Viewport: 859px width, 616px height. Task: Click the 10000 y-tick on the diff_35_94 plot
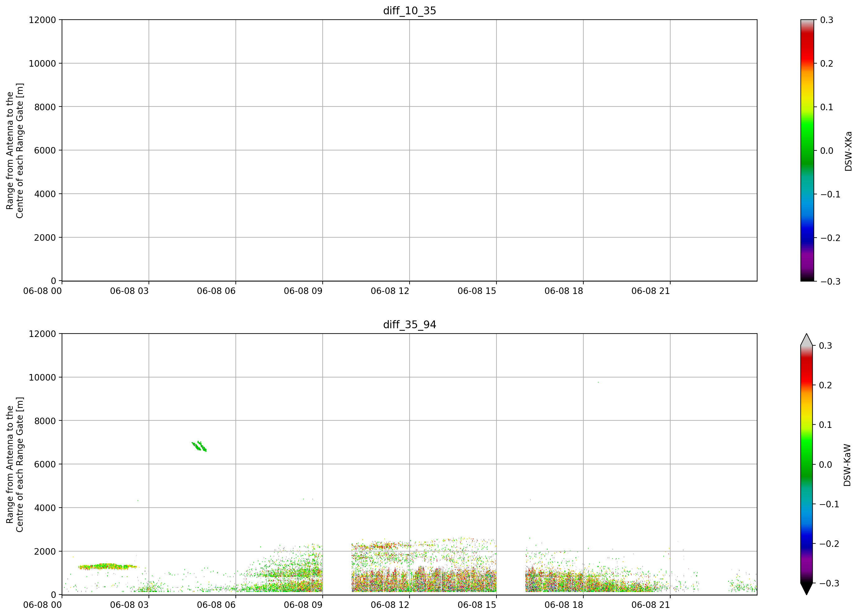[42, 377]
